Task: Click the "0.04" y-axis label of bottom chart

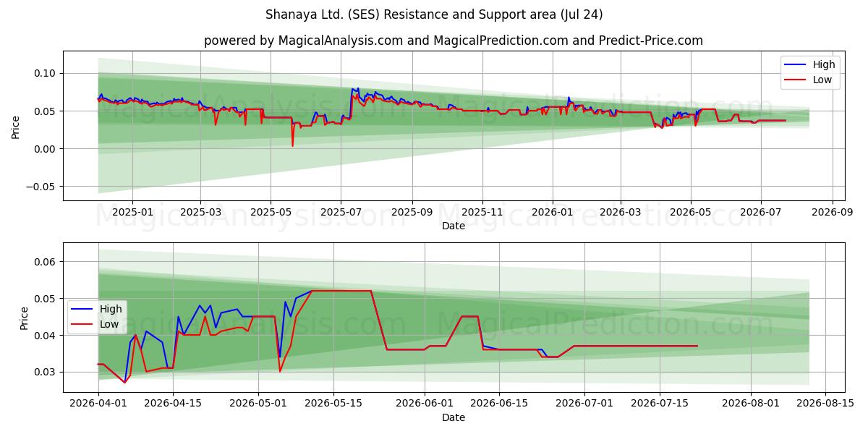Action: (46, 335)
